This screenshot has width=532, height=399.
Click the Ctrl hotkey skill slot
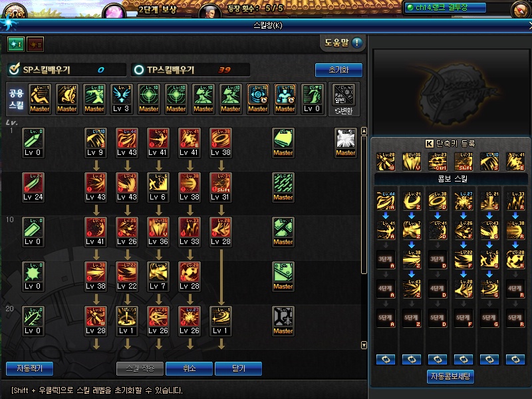coord(438,161)
